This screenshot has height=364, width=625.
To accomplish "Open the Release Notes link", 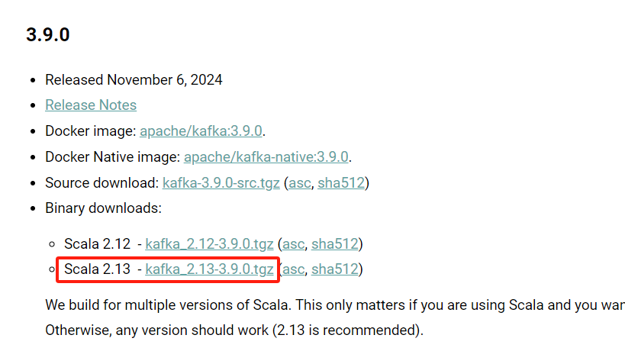I will [x=91, y=105].
